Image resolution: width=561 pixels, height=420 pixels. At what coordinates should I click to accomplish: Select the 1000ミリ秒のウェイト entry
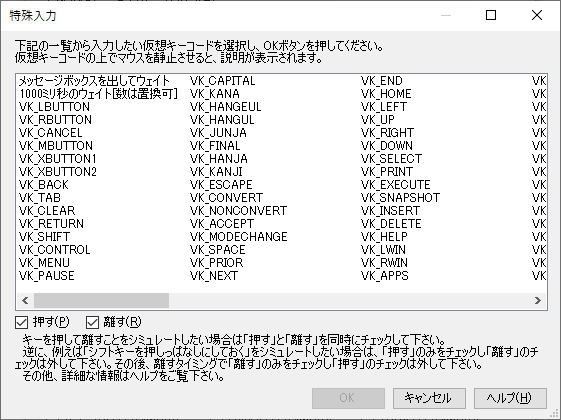pos(98,94)
